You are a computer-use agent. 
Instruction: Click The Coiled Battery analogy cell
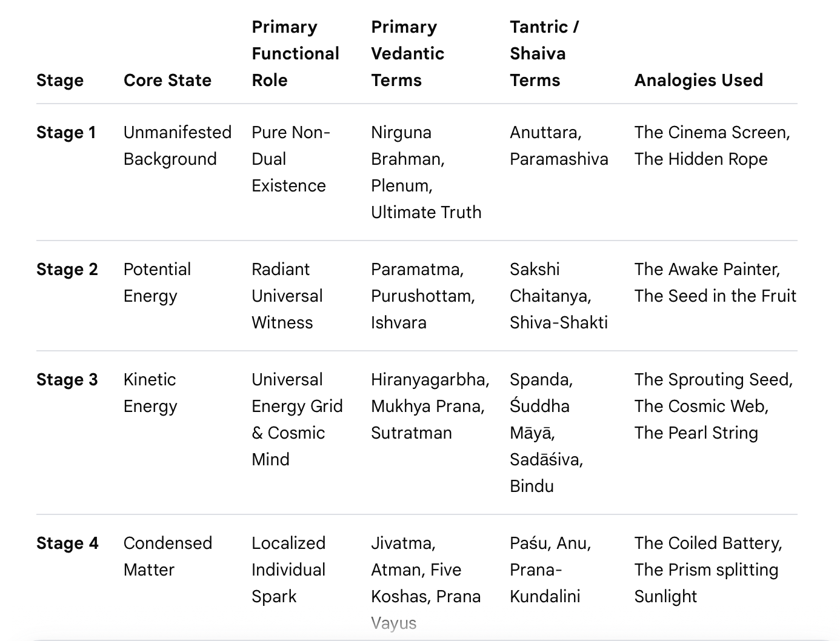pyautogui.click(x=708, y=570)
